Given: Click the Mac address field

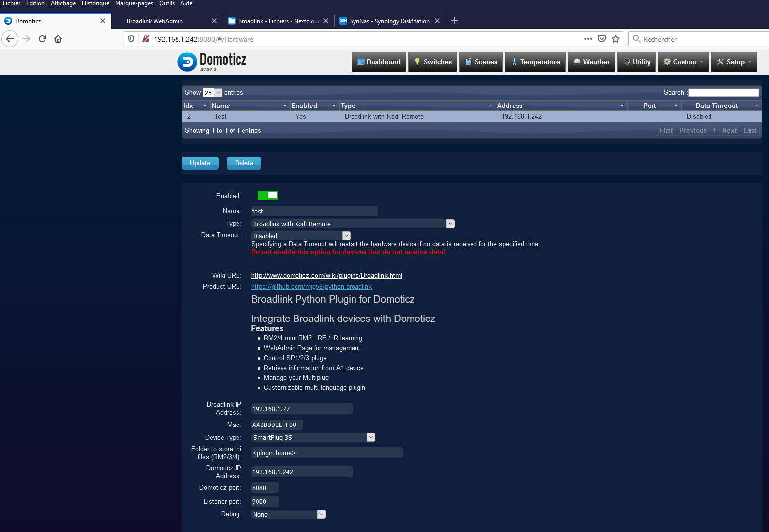Looking at the screenshot, I should pyautogui.click(x=277, y=425).
